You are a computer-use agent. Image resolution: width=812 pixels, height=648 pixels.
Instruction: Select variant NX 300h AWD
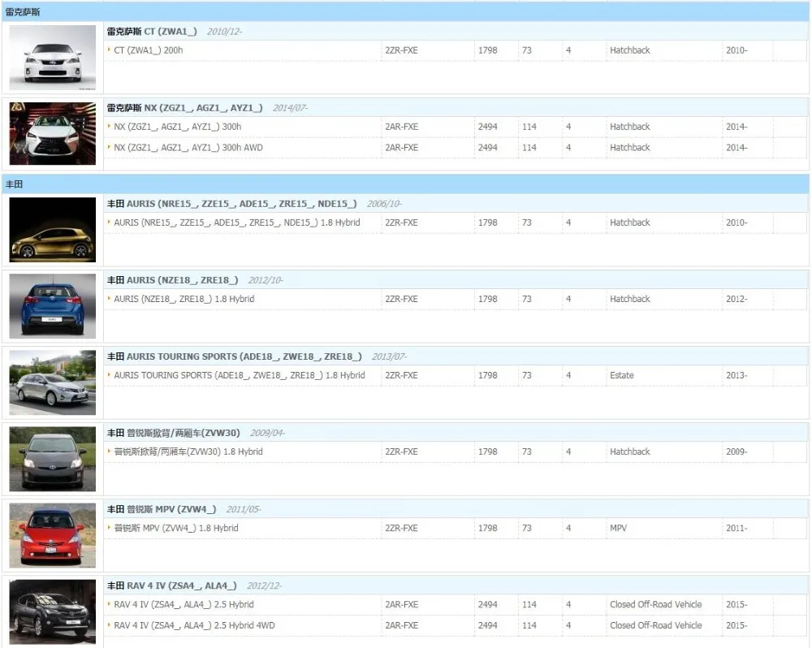click(188, 148)
